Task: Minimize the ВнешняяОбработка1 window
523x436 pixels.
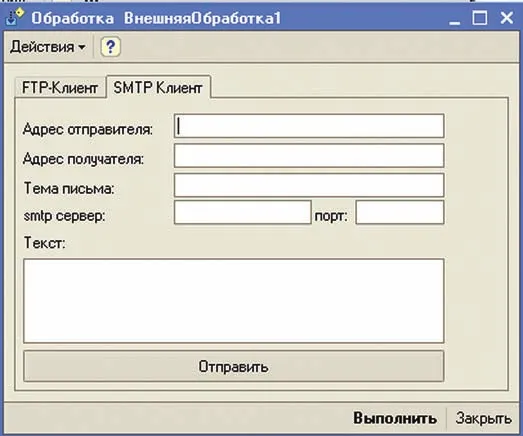Action: click(x=454, y=18)
